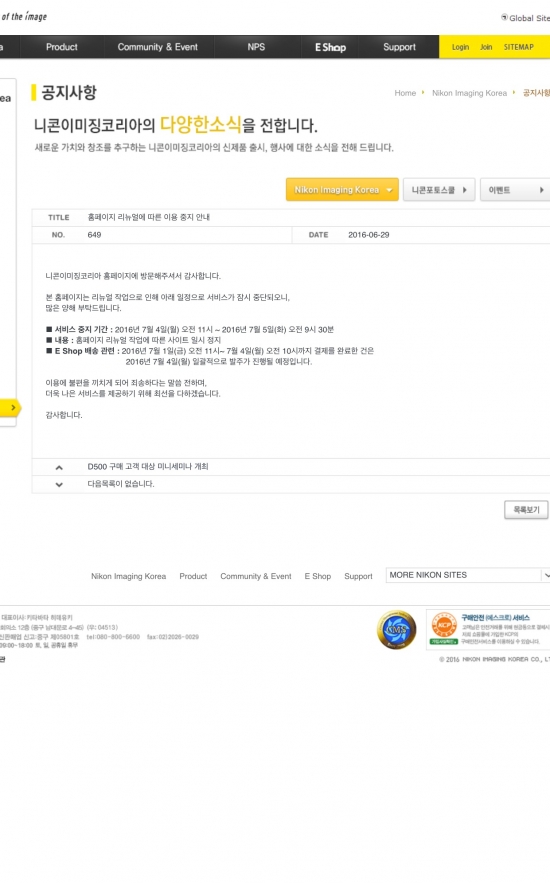Click the down arrow for next post
Screen dimensions: 550x883
pyautogui.click(x=59, y=484)
